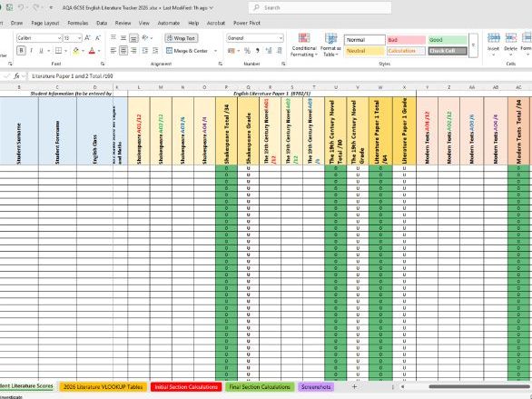This screenshot has height=399, width=532.
Task: Expand the Fill Color dropdown arrow
Action: 84,51
